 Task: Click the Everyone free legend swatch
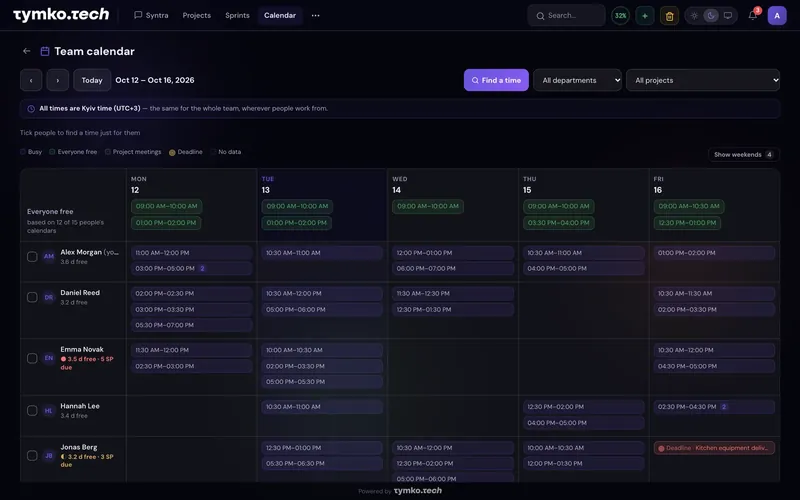click(52, 152)
